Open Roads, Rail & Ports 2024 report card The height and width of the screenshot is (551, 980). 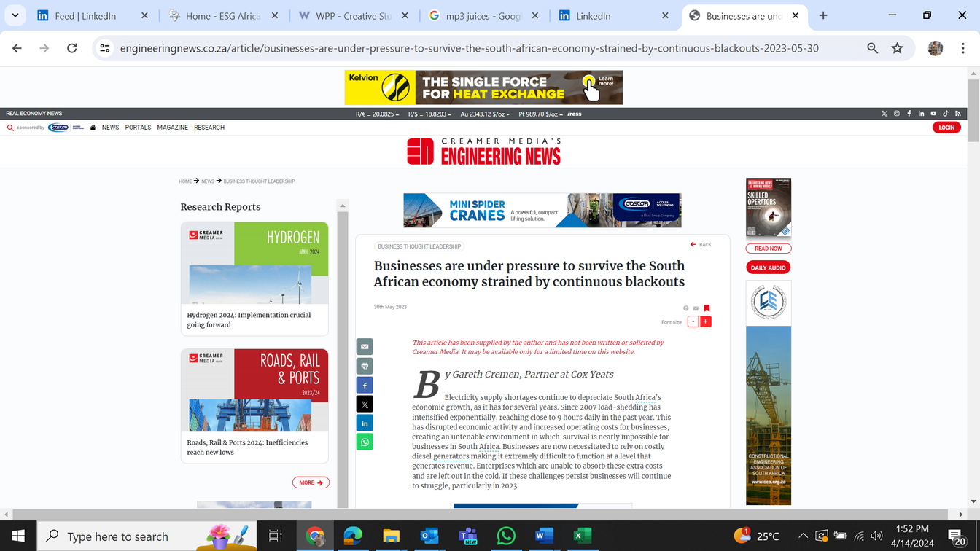(x=254, y=406)
